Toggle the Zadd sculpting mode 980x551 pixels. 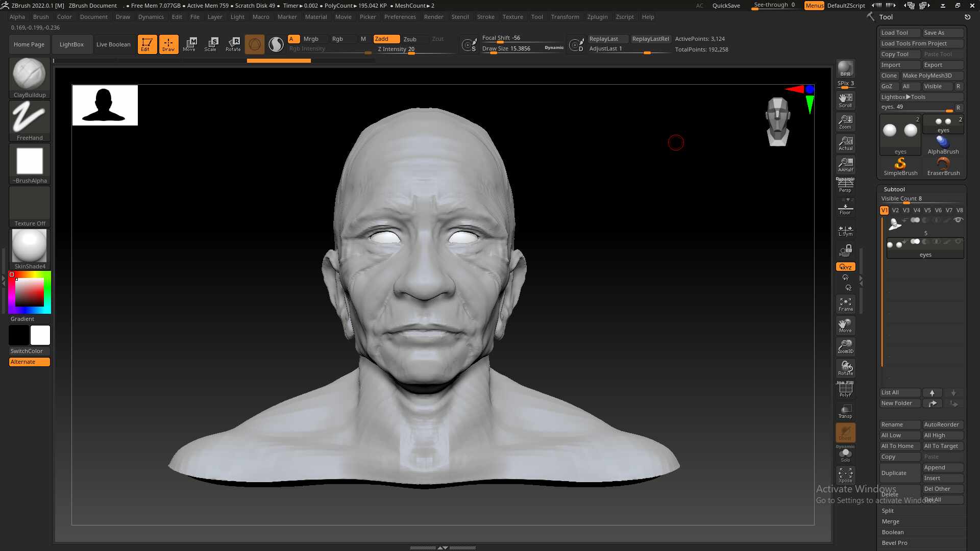coord(386,38)
